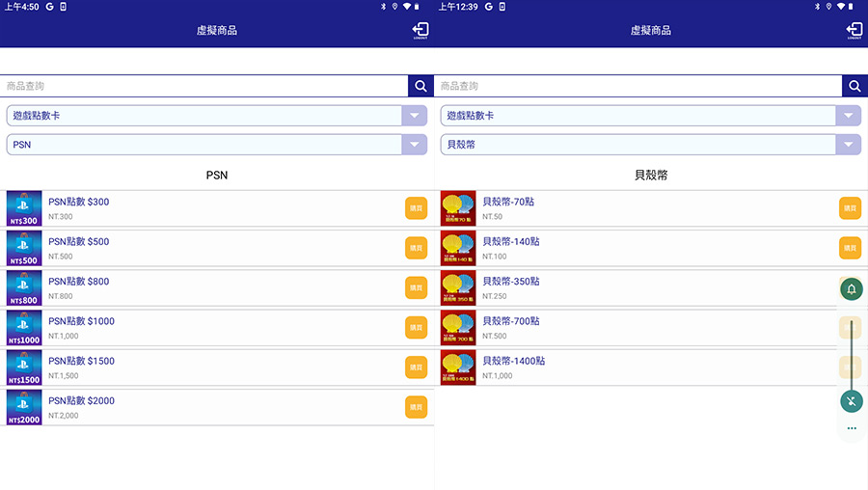Select PSN NT$1500 card thumbnail
Viewport: 868px width, 490px height.
(24, 367)
